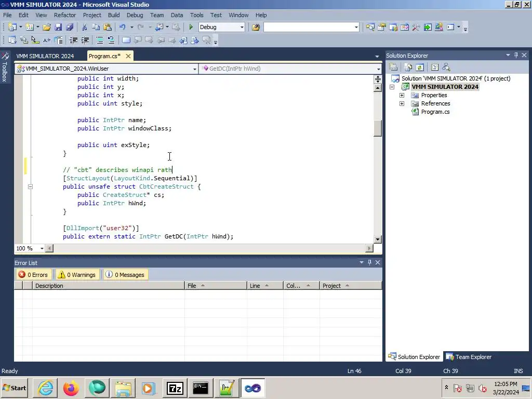Screen dimensions: 532x399
Task: Click the Paste clipboard icon
Action: coord(108,27)
